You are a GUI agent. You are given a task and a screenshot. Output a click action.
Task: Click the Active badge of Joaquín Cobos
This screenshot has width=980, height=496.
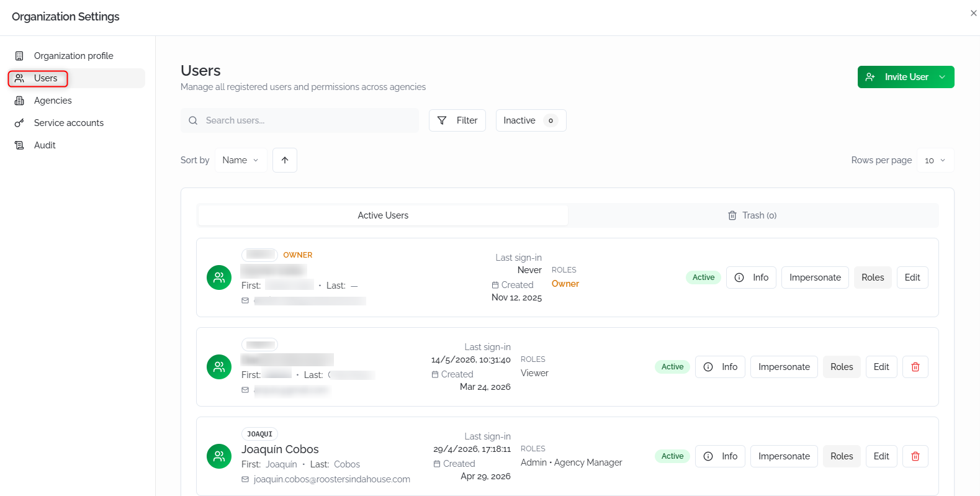672,456
